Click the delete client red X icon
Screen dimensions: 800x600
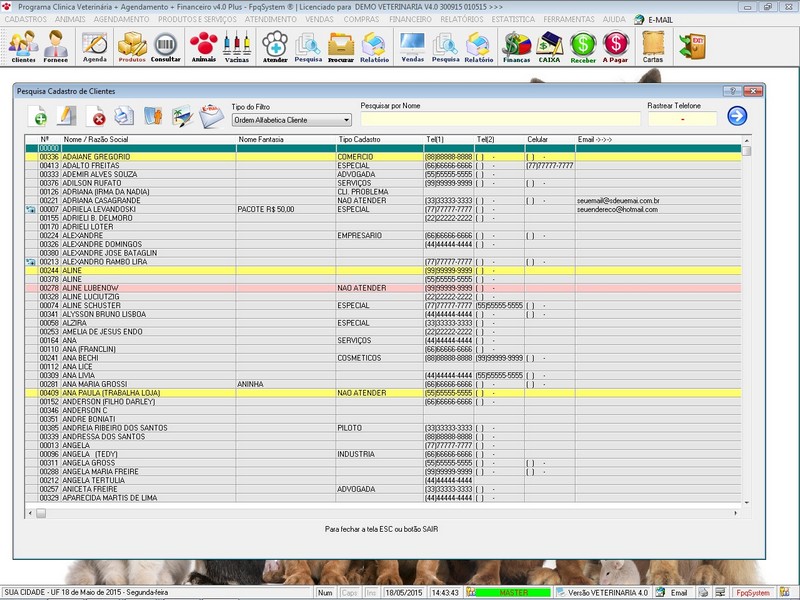click(95, 116)
